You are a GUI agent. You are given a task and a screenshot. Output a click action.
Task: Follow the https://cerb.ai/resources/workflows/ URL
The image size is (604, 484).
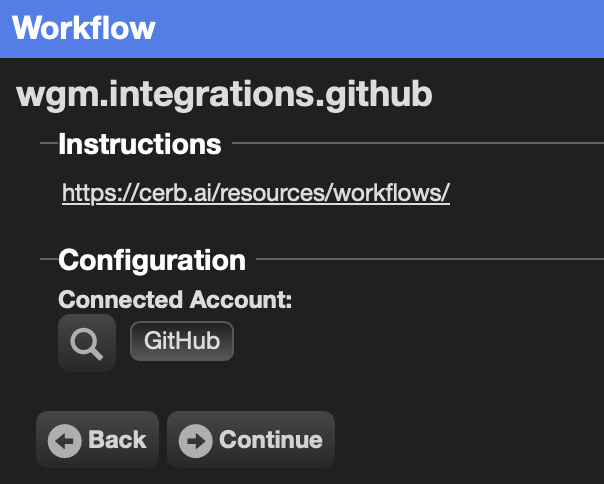256,193
